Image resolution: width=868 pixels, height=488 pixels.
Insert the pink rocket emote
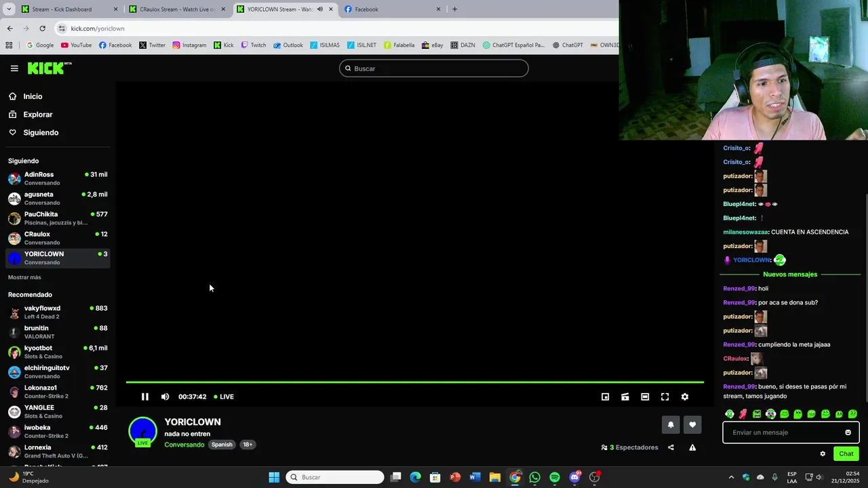[x=743, y=414]
